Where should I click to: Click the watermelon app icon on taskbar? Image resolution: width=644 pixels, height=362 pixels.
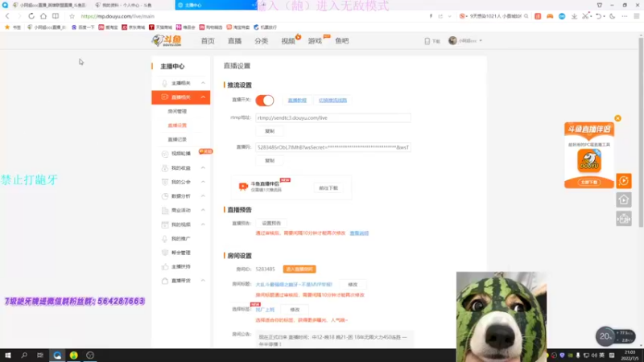tap(73, 355)
